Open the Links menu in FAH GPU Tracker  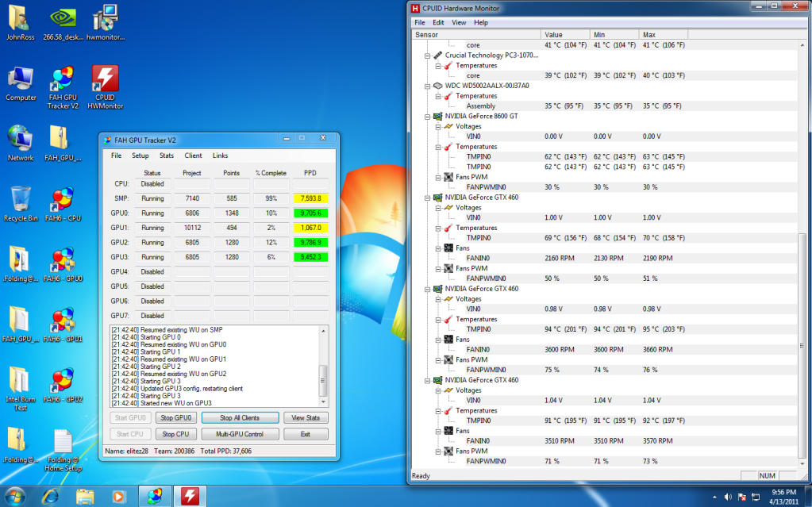click(220, 156)
